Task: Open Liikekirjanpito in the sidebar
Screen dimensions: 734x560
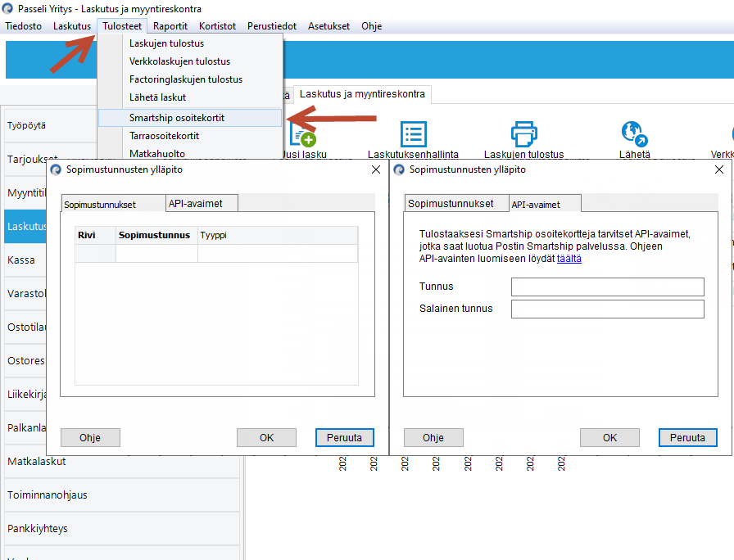Action: 25,395
